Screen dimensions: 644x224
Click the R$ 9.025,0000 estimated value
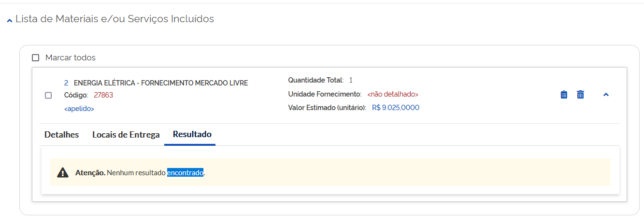(396, 108)
